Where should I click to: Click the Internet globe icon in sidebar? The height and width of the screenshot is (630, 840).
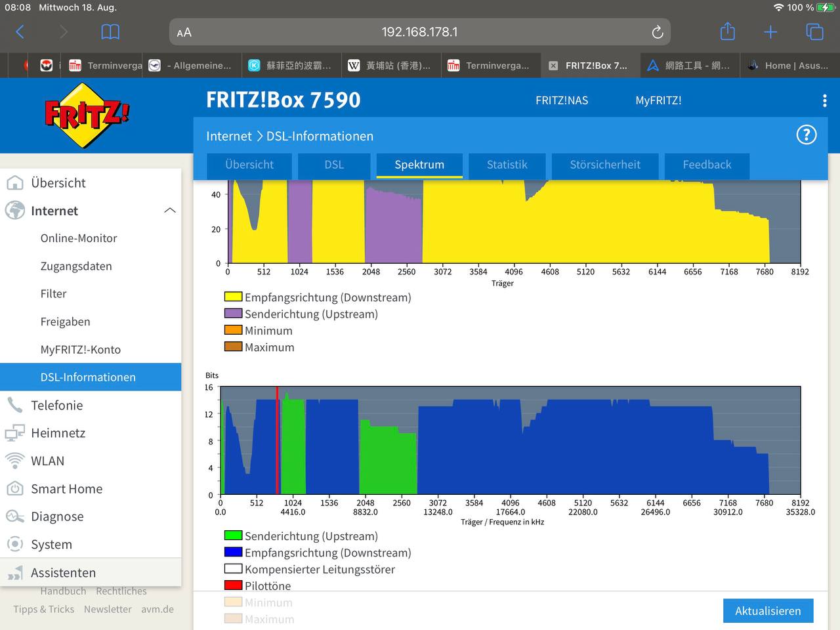(x=14, y=211)
